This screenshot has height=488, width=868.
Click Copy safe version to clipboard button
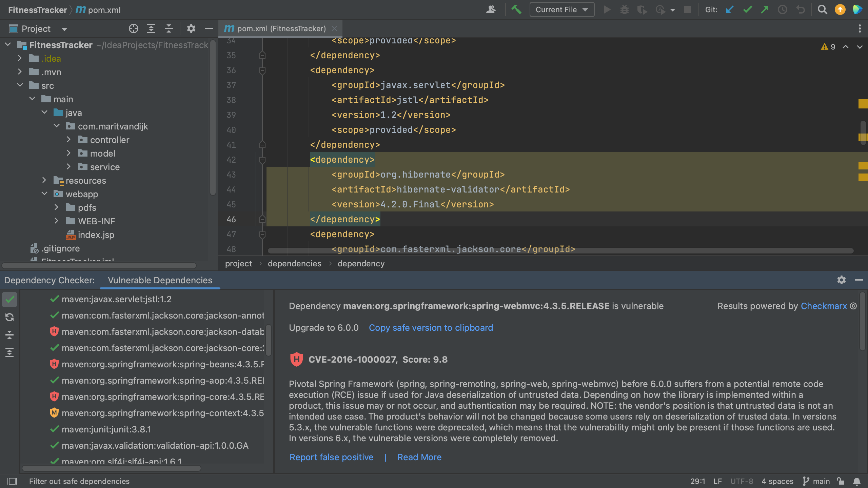[430, 328]
